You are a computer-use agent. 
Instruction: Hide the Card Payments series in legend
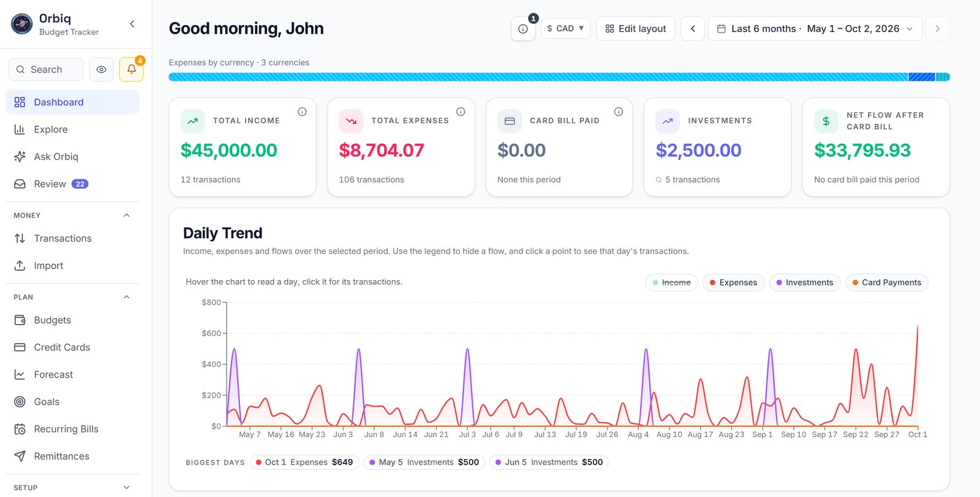point(887,283)
